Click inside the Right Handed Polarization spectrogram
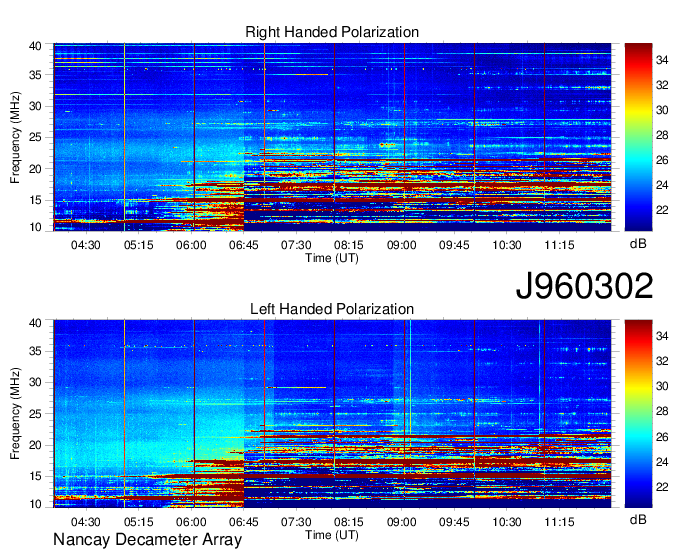Viewport: 680px width, 552px height. click(332, 137)
